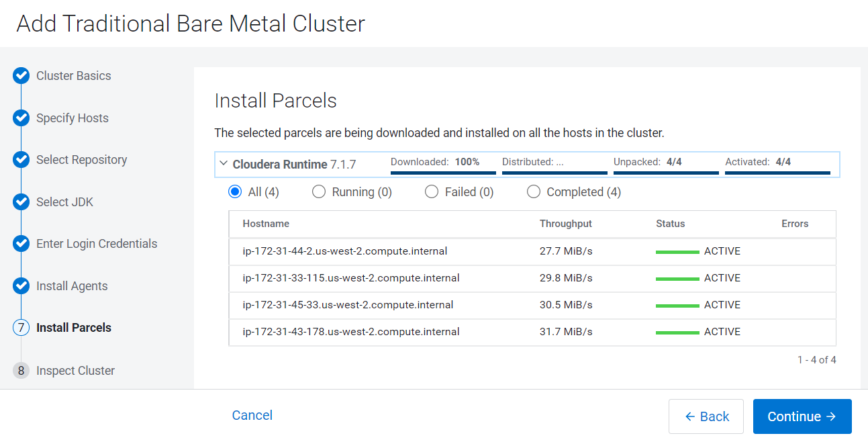Click the Cluster Basics checkmark icon

[21, 76]
